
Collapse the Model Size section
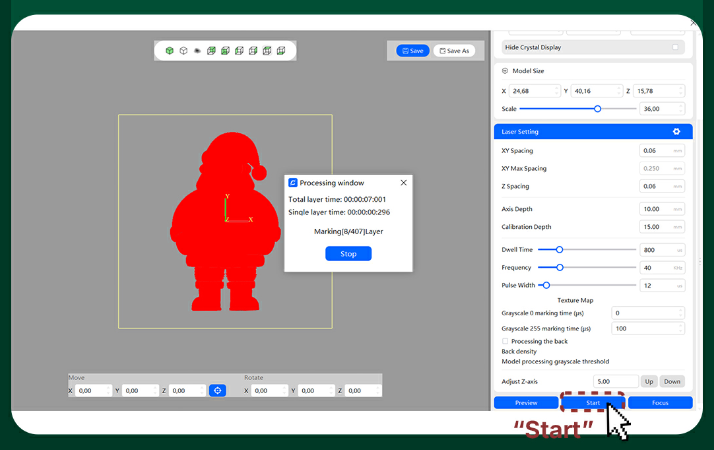[x=505, y=71]
